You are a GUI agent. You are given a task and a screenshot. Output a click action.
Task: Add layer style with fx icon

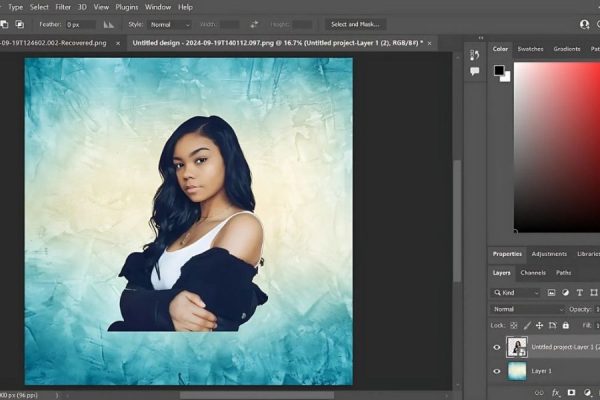[556, 393]
